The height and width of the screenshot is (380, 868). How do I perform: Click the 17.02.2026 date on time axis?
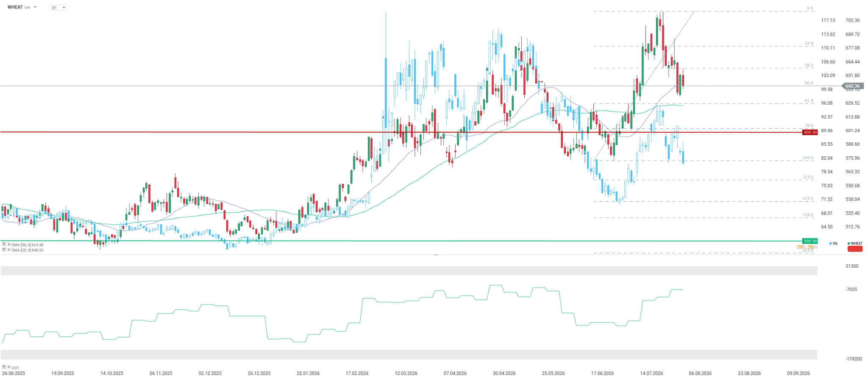(357, 373)
